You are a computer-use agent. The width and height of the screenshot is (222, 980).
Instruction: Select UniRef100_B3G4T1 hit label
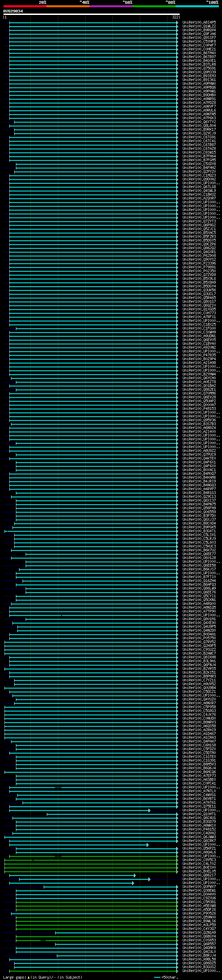point(199,531)
